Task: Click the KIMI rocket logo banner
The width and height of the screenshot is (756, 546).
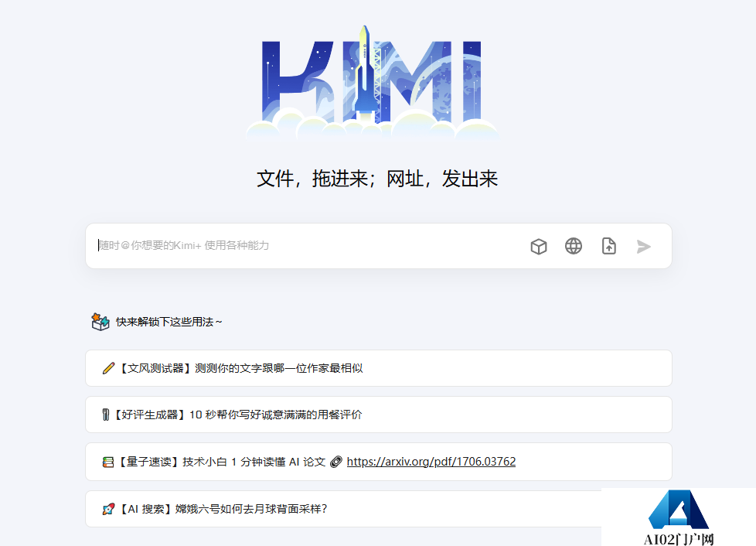Action: [x=373, y=83]
